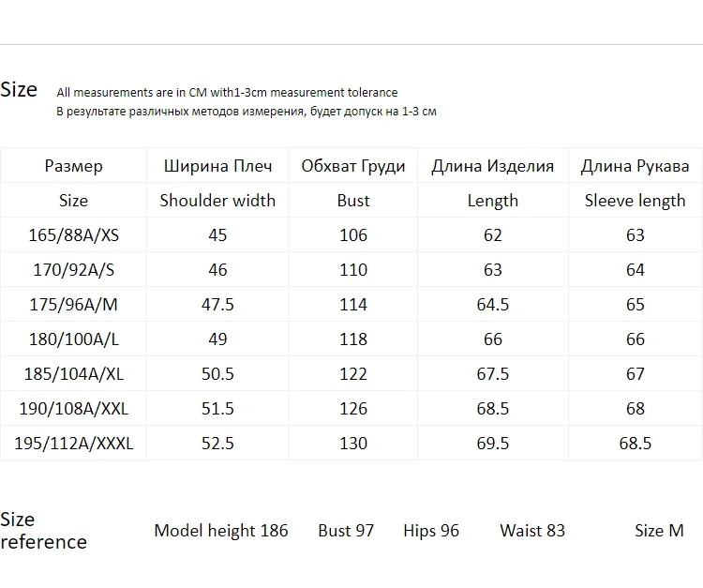The image size is (703, 588).
Task: Select the 'Длина Изделия' header cell
Action: [x=492, y=166]
